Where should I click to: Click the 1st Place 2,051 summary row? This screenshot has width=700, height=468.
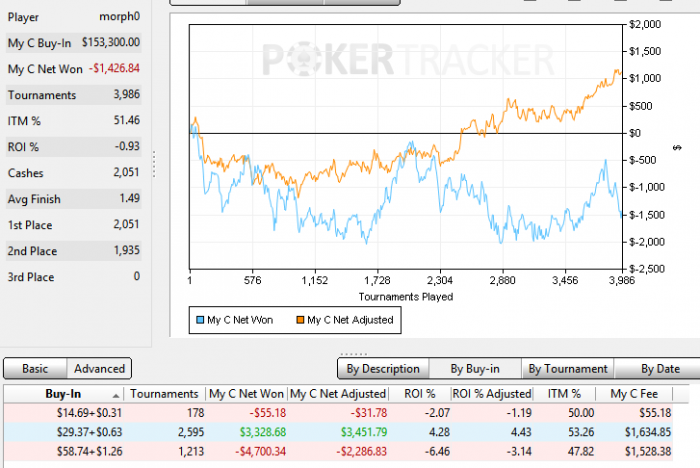74,225
